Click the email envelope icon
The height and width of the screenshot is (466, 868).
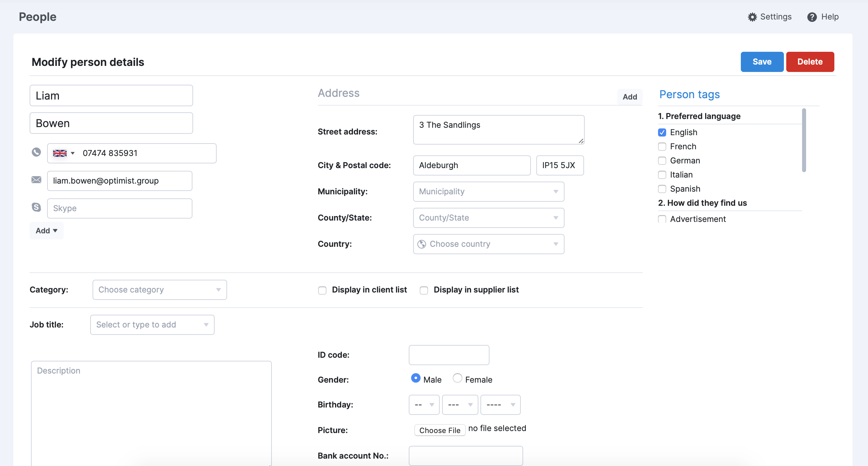pos(36,180)
